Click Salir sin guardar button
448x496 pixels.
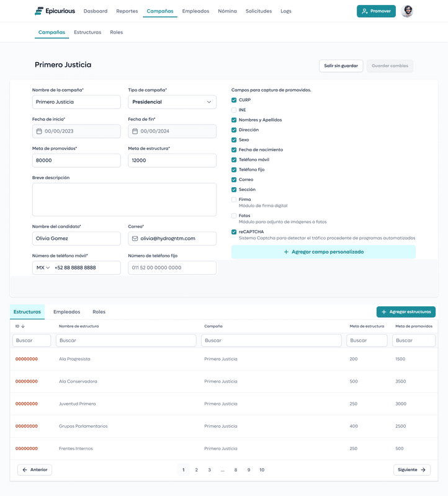coord(341,66)
